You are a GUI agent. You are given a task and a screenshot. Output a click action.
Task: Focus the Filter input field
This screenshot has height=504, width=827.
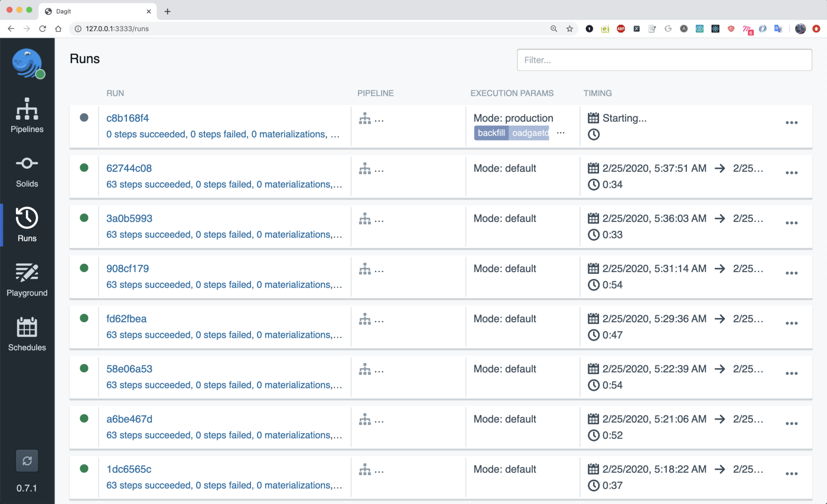tap(665, 60)
